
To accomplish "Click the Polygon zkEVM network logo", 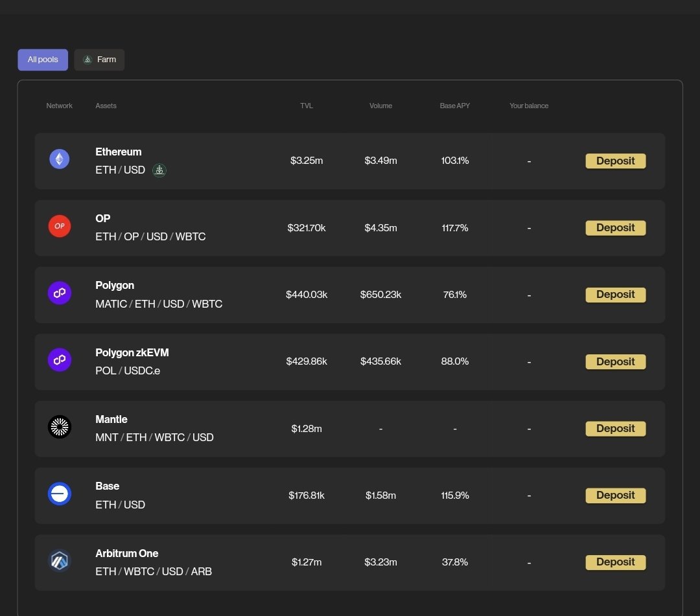I will 60,360.
